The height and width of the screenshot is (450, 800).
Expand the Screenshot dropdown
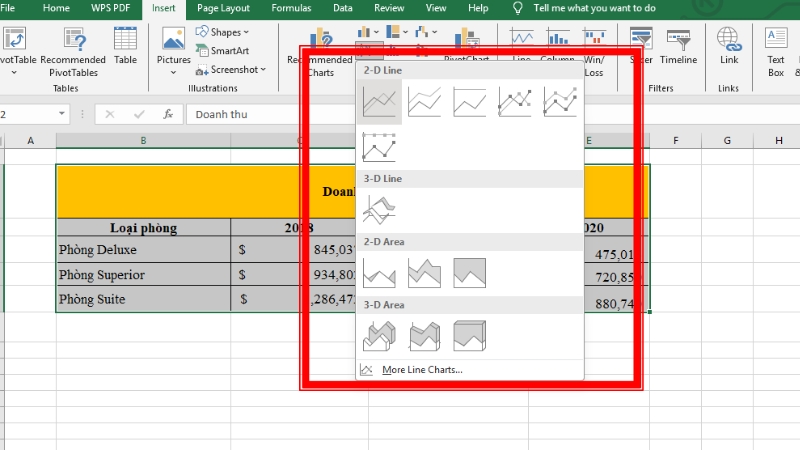[x=234, y=70]
